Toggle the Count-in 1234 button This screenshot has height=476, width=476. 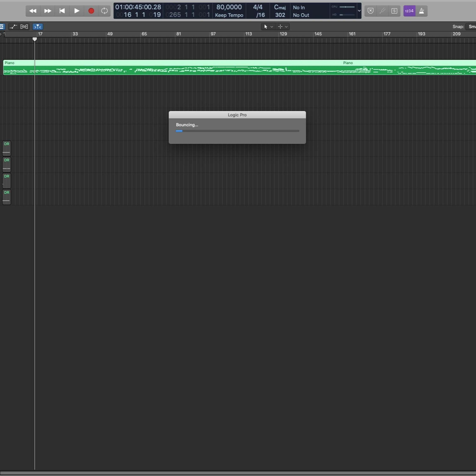(409, 11)
